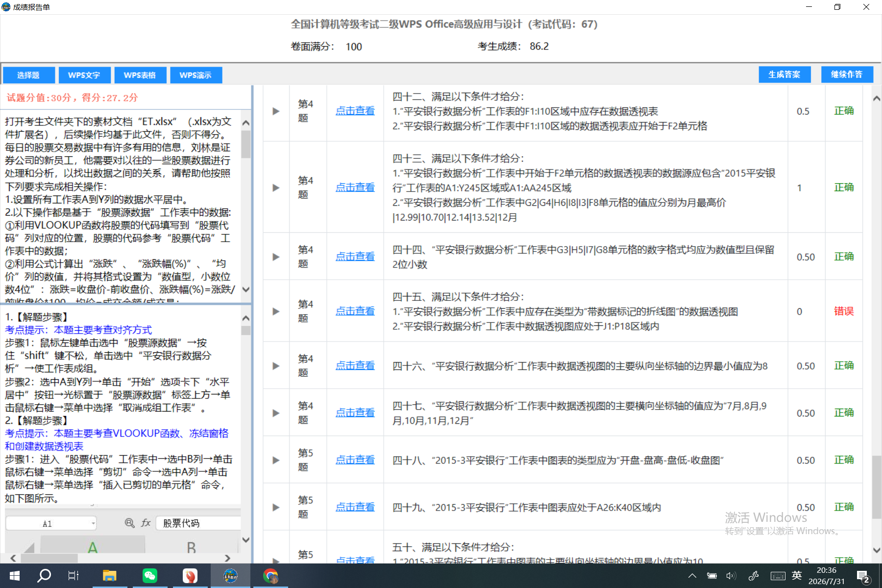
Task: Click the solution steps panel scroll-up arrow
Action: click(246, 318)
